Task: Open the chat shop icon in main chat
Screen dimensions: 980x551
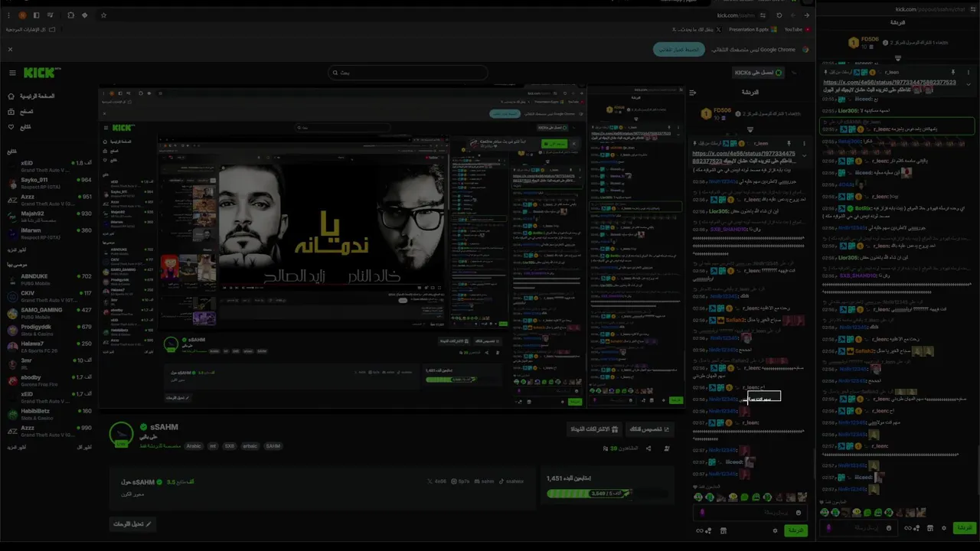Action: [723, 530]
